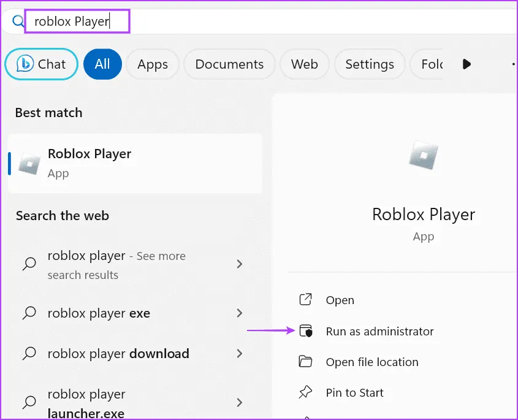Select the All filter tab
Screen dimensions: 518x420
click(x=102, y=64)
